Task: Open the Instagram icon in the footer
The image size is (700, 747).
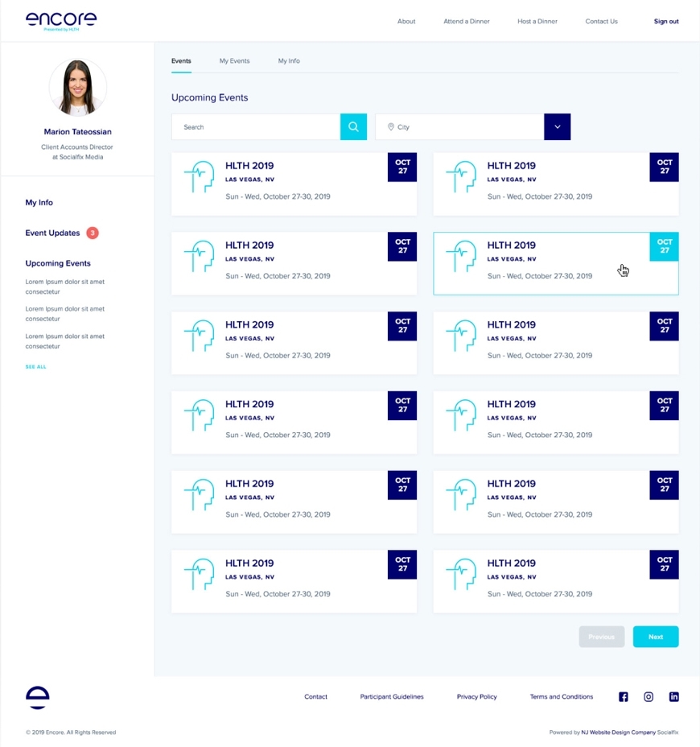Action: [x=649, y=696]
